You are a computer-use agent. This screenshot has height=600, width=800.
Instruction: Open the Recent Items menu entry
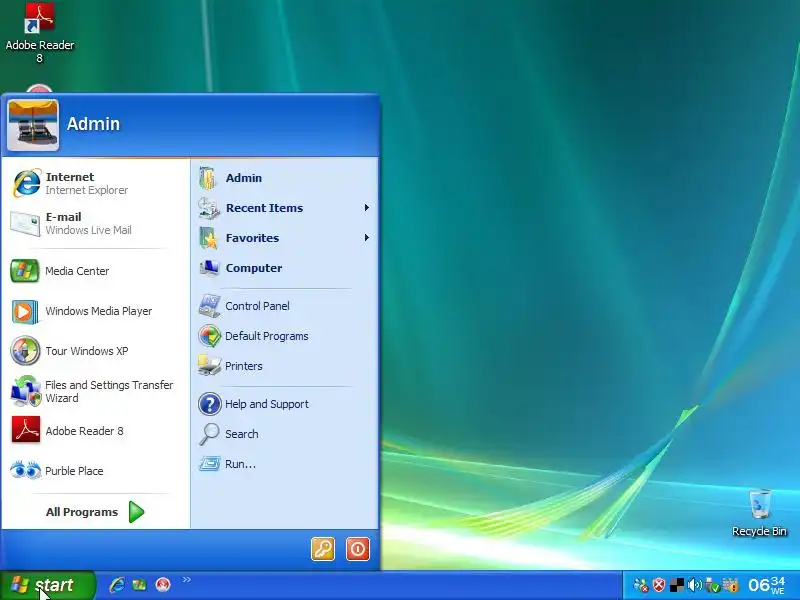tap(284, 208)
